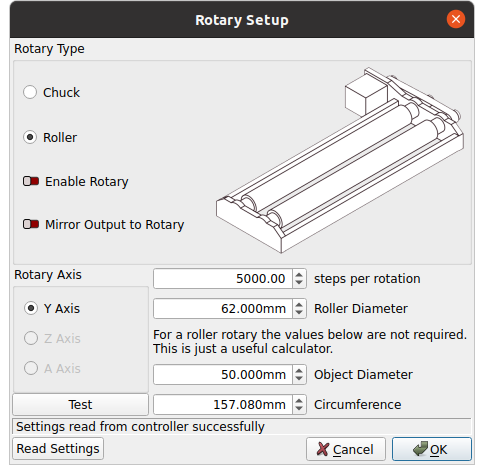This screenshot has height=474, width=484.
Task: Increase the Roller Diameter value
Action: 299,304
